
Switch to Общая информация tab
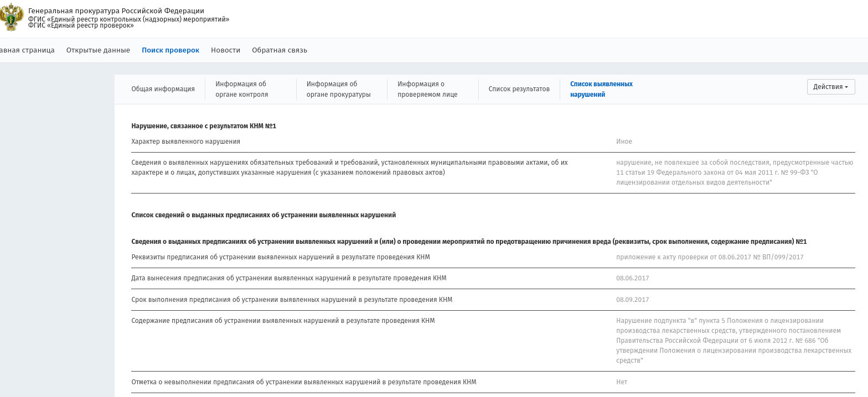tap(163, 89)
